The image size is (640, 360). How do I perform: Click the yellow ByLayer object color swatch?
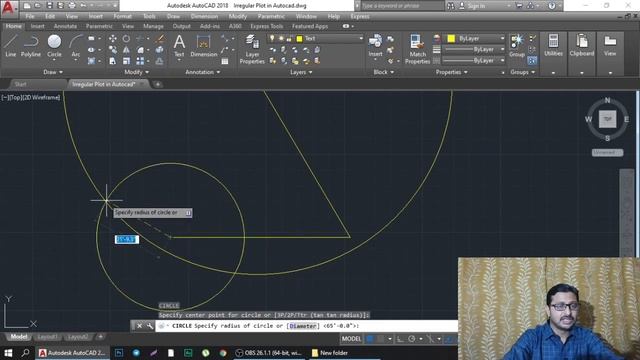451,38
